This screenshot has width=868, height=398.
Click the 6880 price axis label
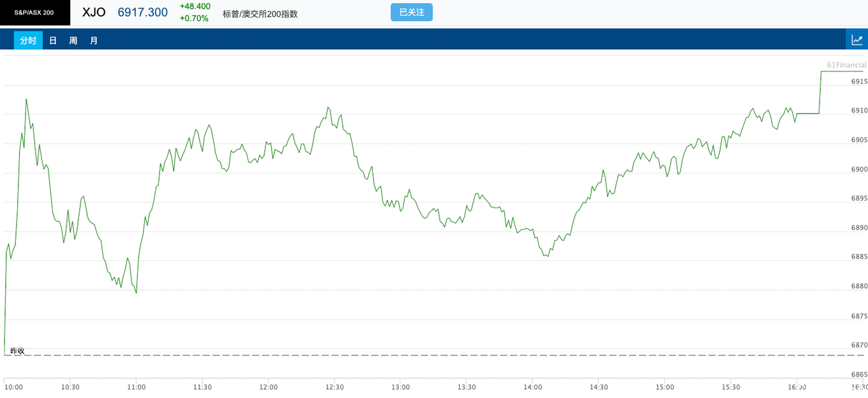coord(859,286)
